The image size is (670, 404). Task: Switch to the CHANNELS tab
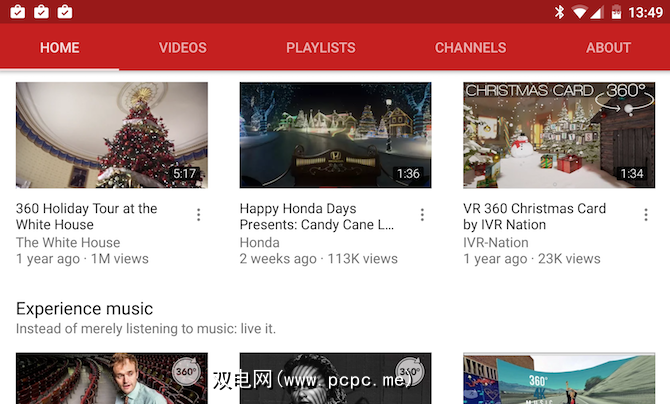[x=470, y=47]
